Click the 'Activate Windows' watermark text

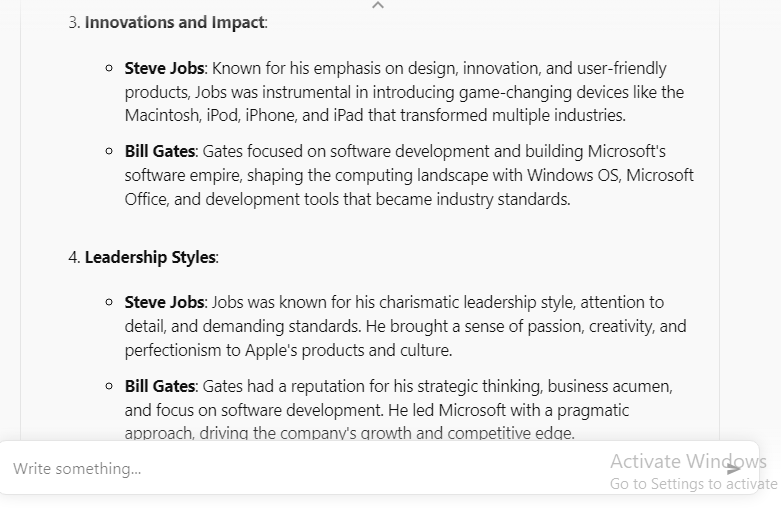688,461
